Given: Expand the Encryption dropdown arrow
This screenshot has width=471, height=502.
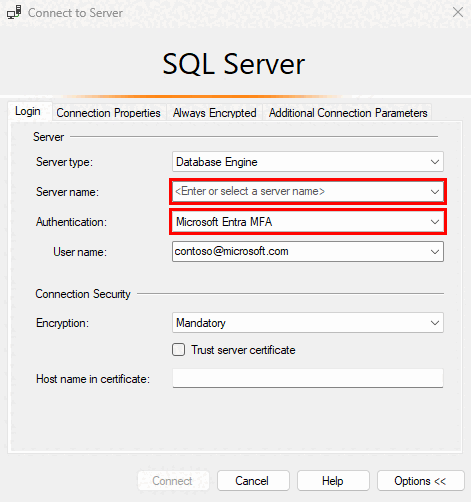Looking at the screenshot, I should pyautogui.click(x=435, y=323).
